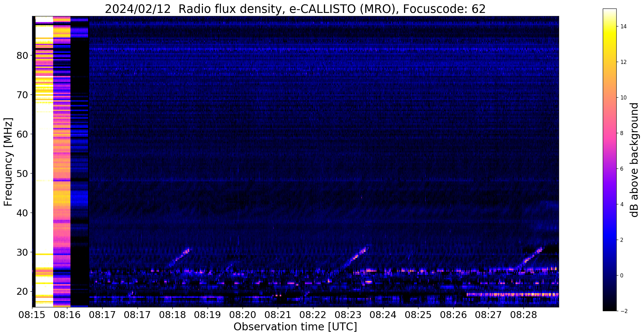644x336 pixels.
Task: Click the colorbar tick labeled 10
Action: 623,98
